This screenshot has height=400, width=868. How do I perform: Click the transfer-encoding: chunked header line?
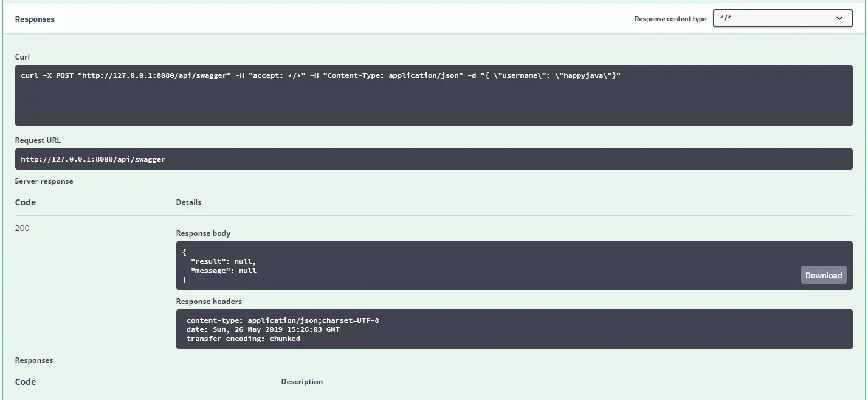pos(243,339)
